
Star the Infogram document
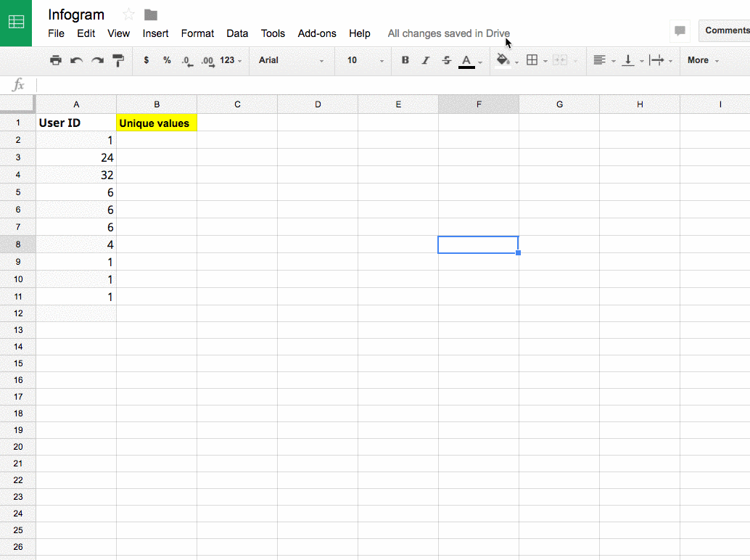(129, 15)
